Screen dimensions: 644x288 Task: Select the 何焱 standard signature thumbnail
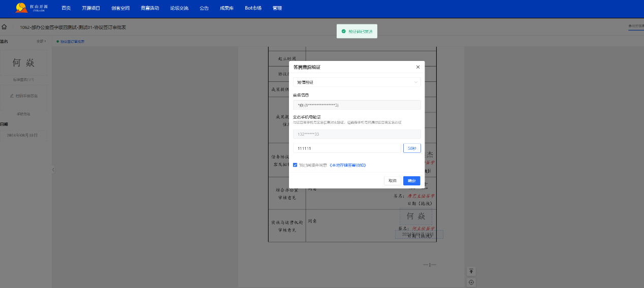[x=24, y=63]
